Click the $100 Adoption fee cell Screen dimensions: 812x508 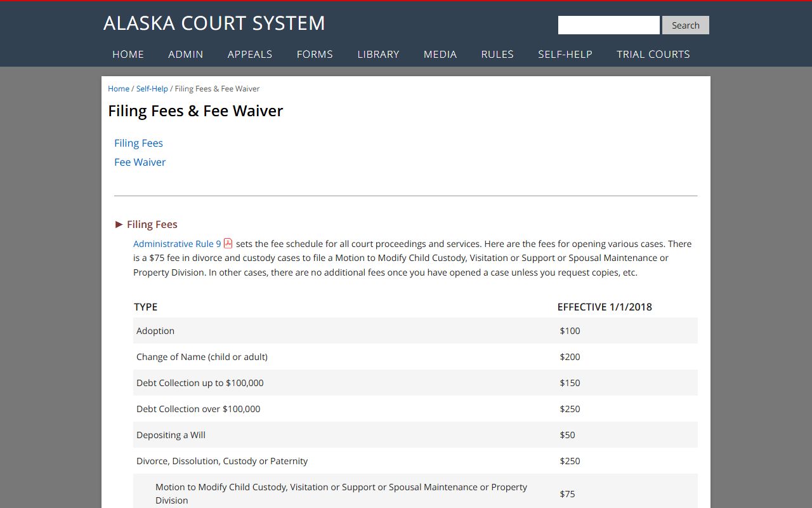click(570, 331)
